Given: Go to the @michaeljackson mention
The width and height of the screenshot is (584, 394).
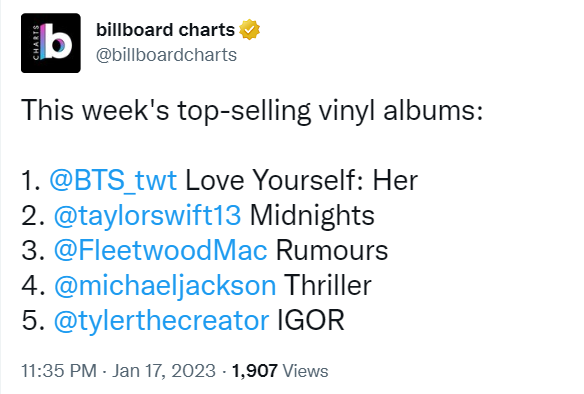Looking at the screenshot, I should click(165, 285).
